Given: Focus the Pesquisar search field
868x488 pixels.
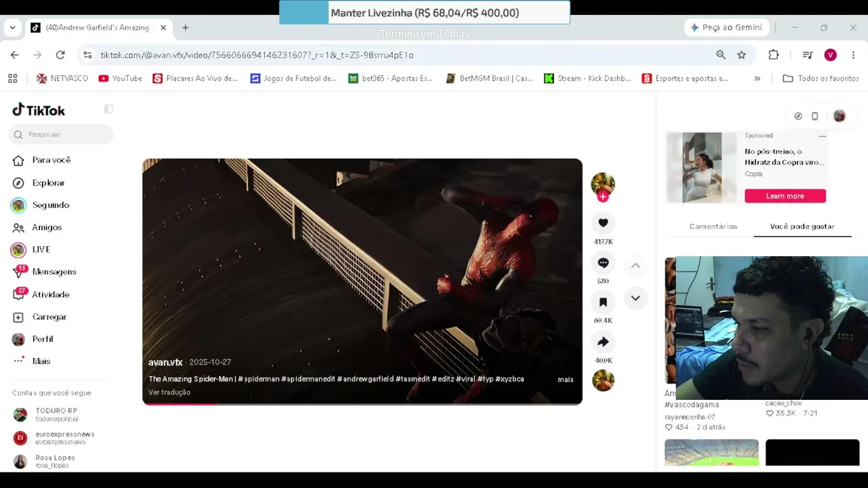Looking at the screenshot, I should [x=61, y=134].
